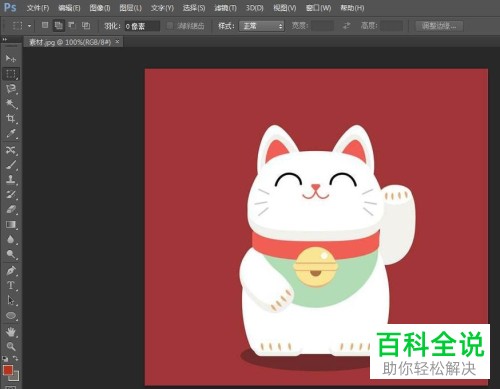Screen dimensions: 500x389
Task: Reset default foreground and background colors
Action: pos(5,359)
